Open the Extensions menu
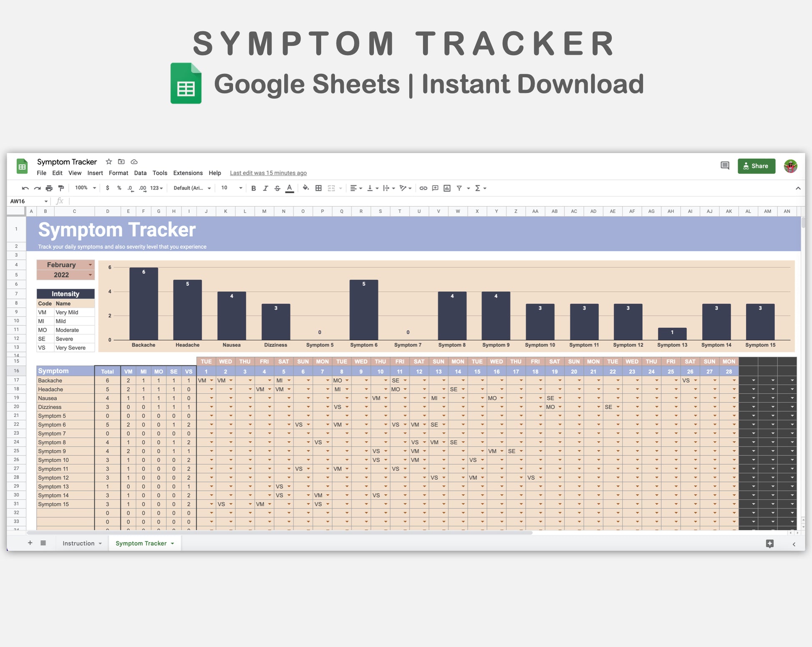The image size is (812, 647). (x=188, y=173)
